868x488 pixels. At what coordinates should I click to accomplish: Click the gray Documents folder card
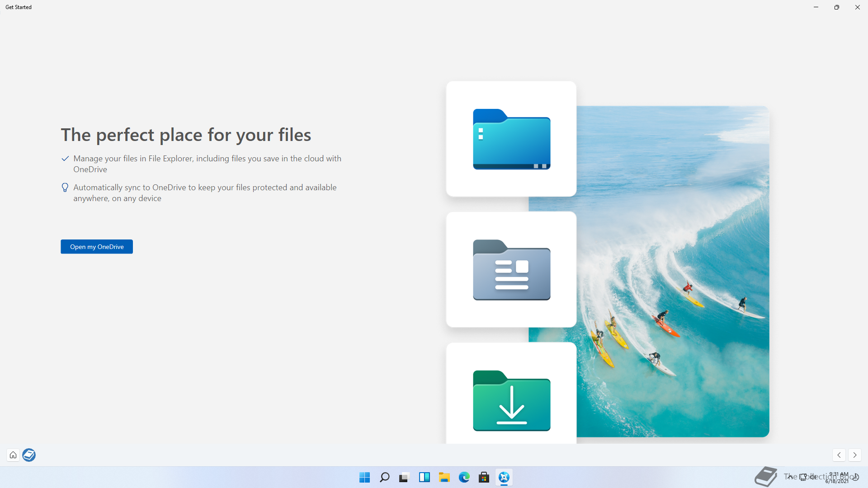[511, 269]
